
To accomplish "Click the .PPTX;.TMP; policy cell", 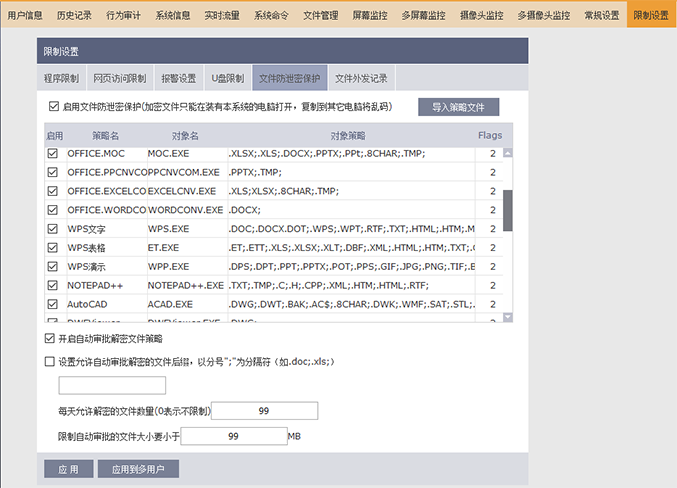I will pos(351,172).
